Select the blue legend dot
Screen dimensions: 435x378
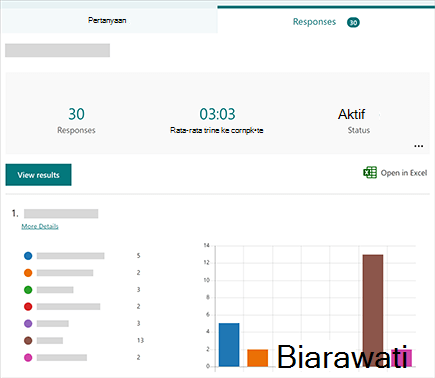click(x=28, y=256)
